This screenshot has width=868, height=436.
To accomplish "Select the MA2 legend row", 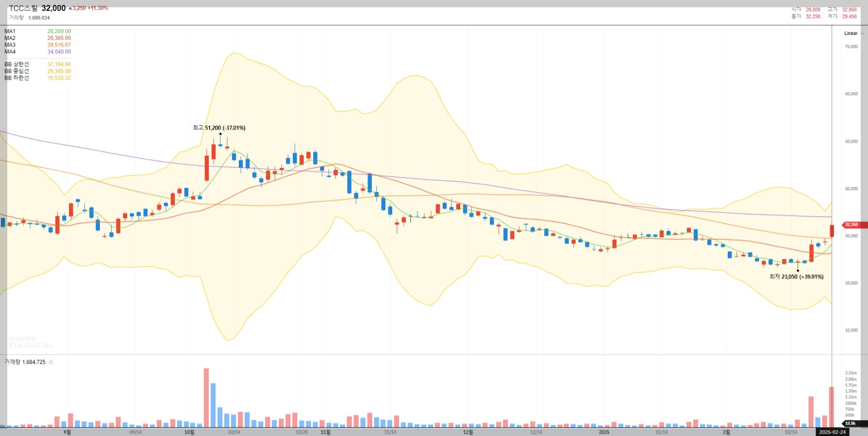I will pos(38,38).
